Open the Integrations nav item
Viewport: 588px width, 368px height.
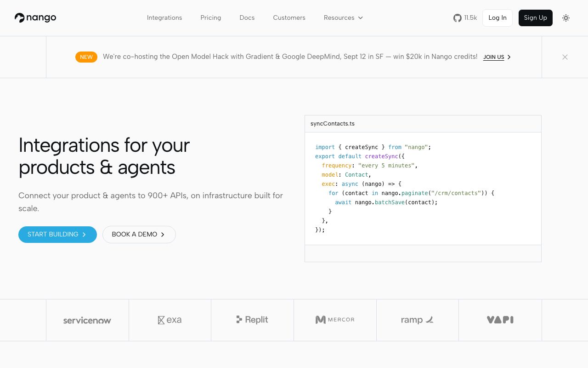(164, 18)
